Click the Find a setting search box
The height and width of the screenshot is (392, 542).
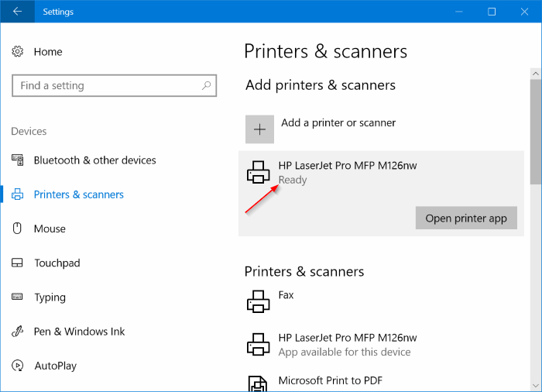[x=114, y=85]
